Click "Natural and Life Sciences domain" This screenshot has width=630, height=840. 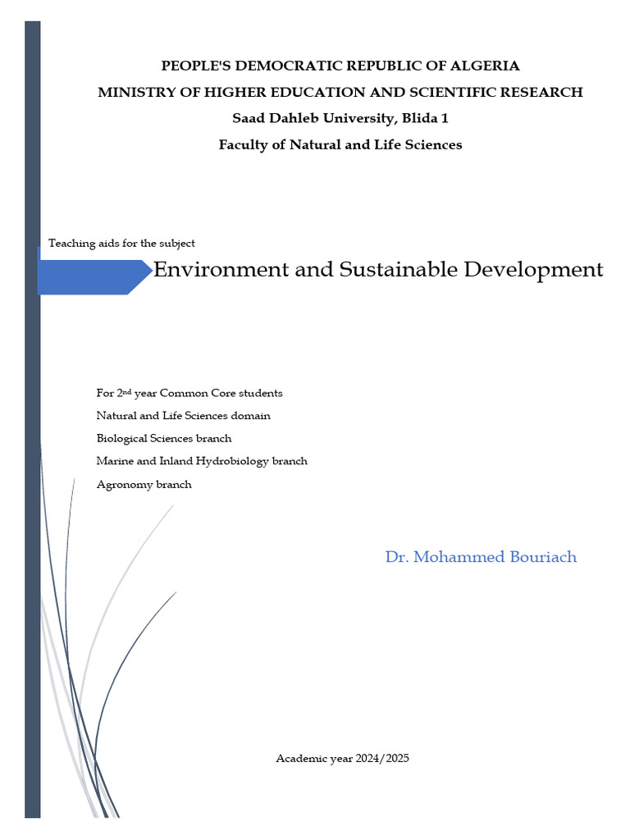183,416
